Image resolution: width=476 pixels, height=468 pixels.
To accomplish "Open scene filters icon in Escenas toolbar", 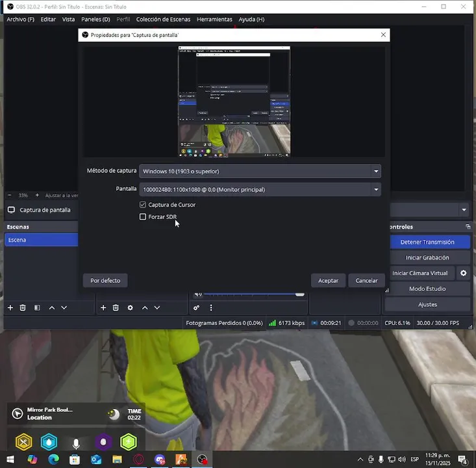I will coord(37,308).
